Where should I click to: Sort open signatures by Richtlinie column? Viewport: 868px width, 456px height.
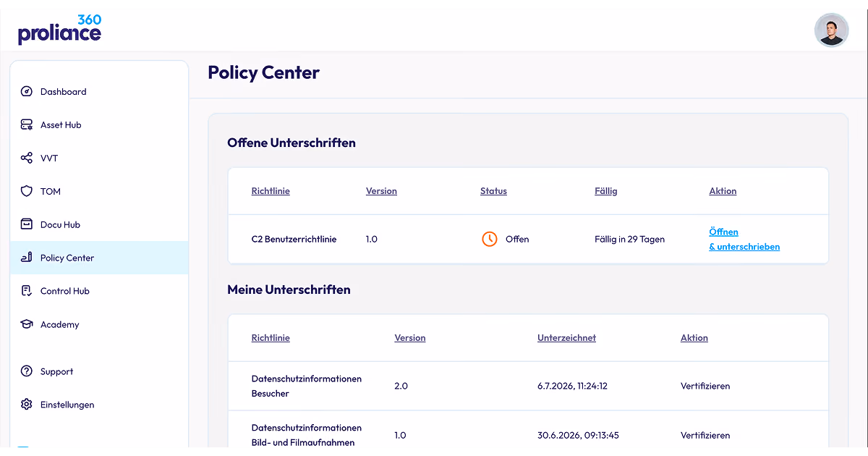(271, 191)
